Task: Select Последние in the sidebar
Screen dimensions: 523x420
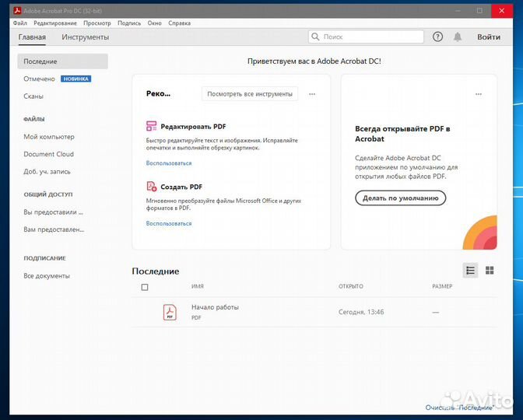Action: 63,61
